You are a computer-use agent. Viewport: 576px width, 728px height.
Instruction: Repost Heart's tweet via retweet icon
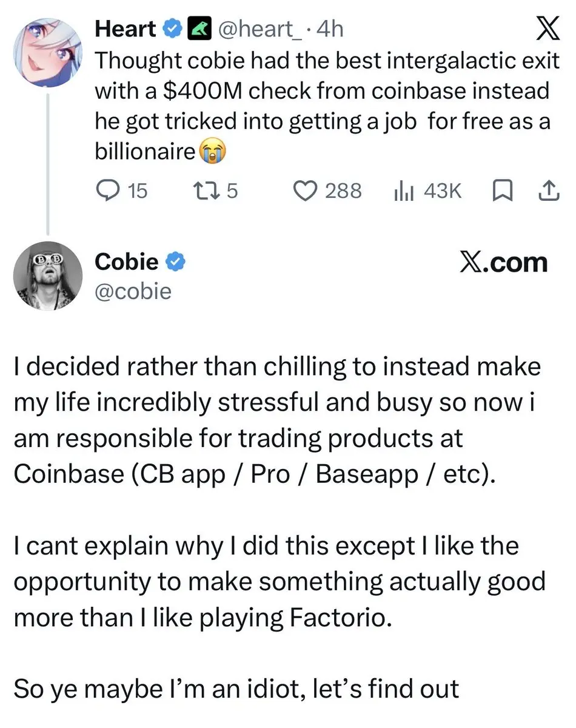pos(200,191)
